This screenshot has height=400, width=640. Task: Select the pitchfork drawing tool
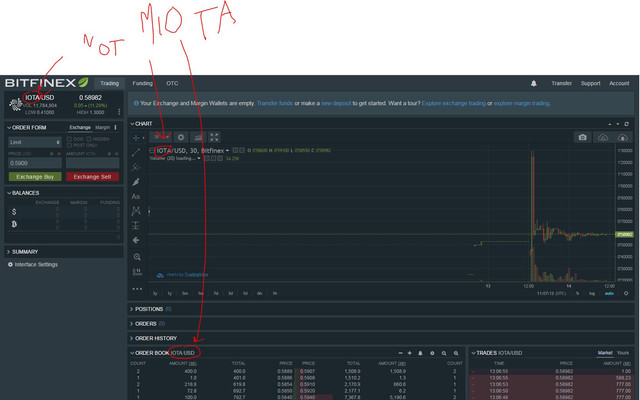click(x=136, y=167)
